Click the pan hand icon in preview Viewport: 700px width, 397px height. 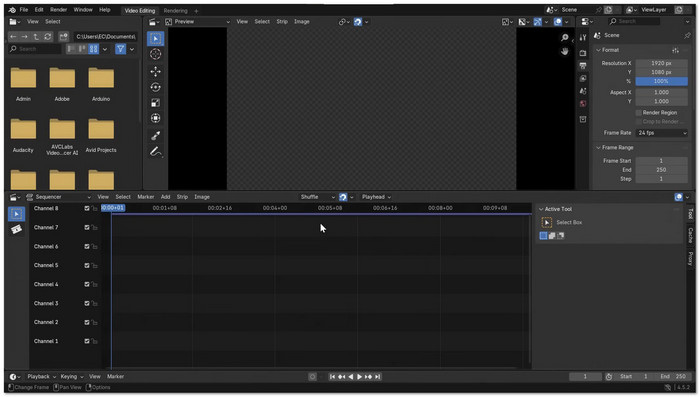[x=565, y=52]
